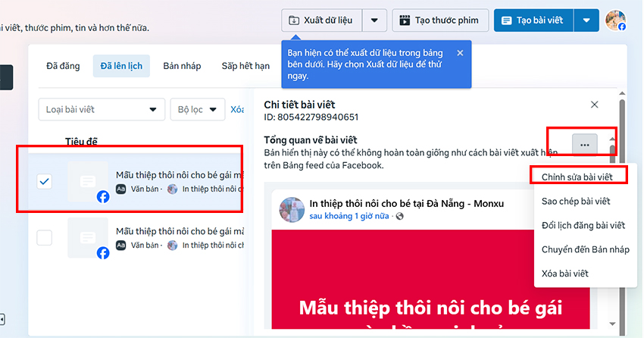Click the page name In thiệp thôi nôi link
The image size is (644, 338).
[406, 203]
